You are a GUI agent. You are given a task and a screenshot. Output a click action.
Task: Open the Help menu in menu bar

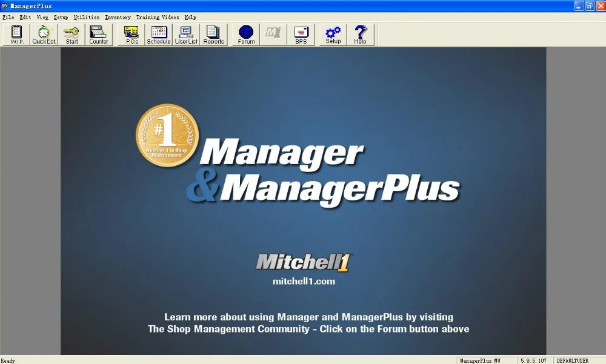pyautogui.click(x=190, y=18)
